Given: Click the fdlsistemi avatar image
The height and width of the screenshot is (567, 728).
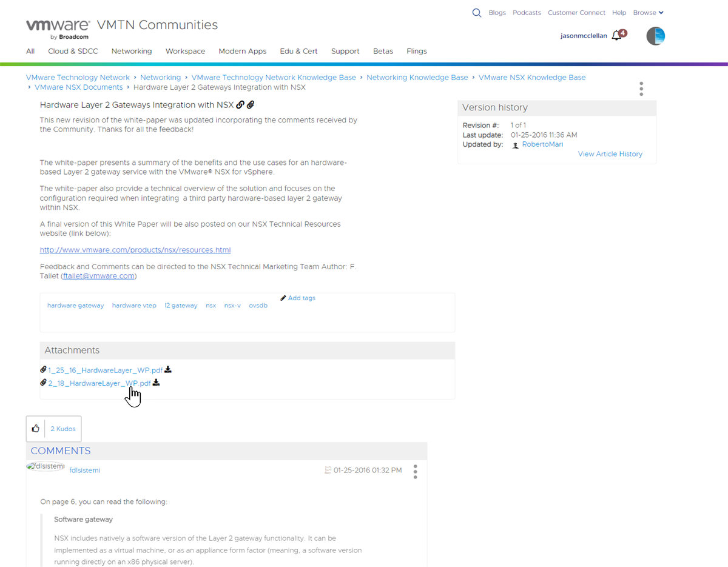Looking at the screenshot, I should pos(45,466).
